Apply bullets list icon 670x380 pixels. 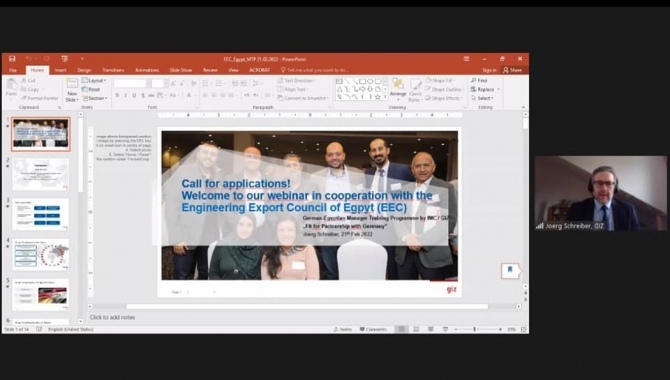tap(206, 84)
